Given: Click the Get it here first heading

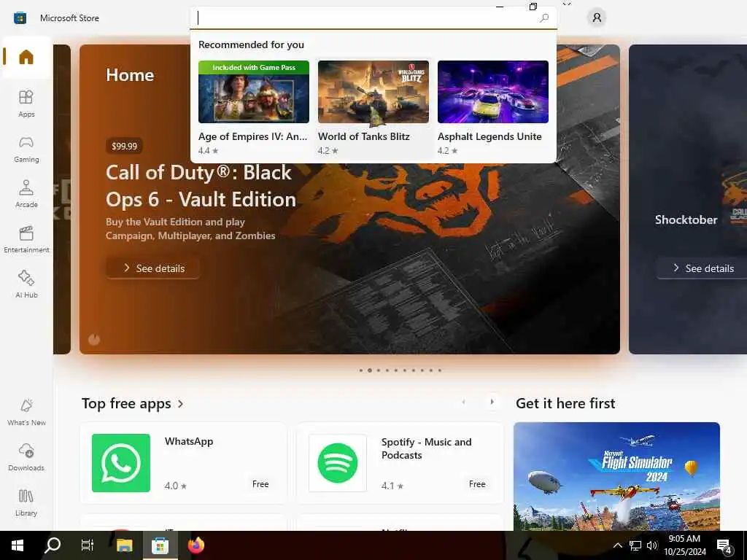Looking at the screenshot, I should pos(565,403).
